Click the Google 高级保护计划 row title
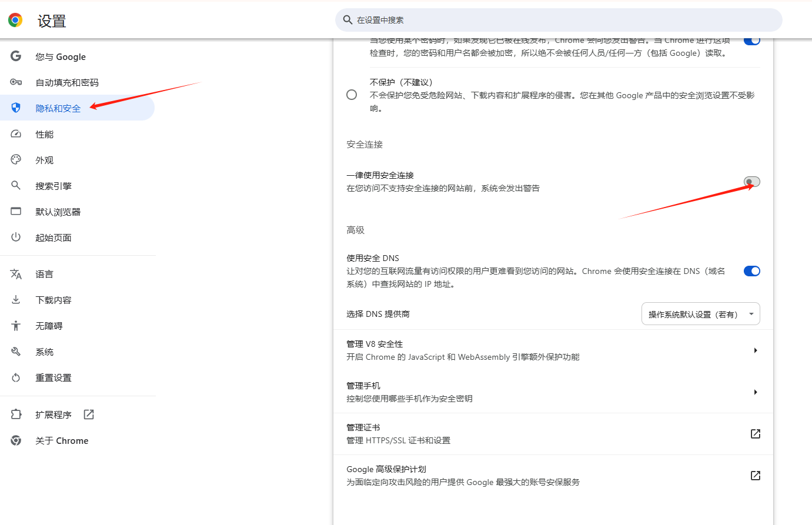The height and width of the screenshot is (525, 812). [386, 469]
